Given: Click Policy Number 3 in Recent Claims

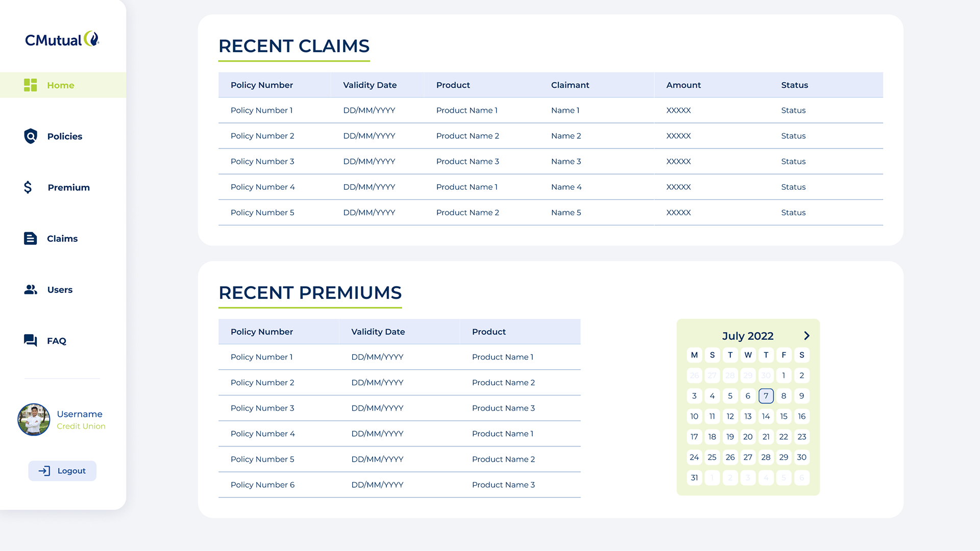Looking at the screenshot, I should click(262, 161).
